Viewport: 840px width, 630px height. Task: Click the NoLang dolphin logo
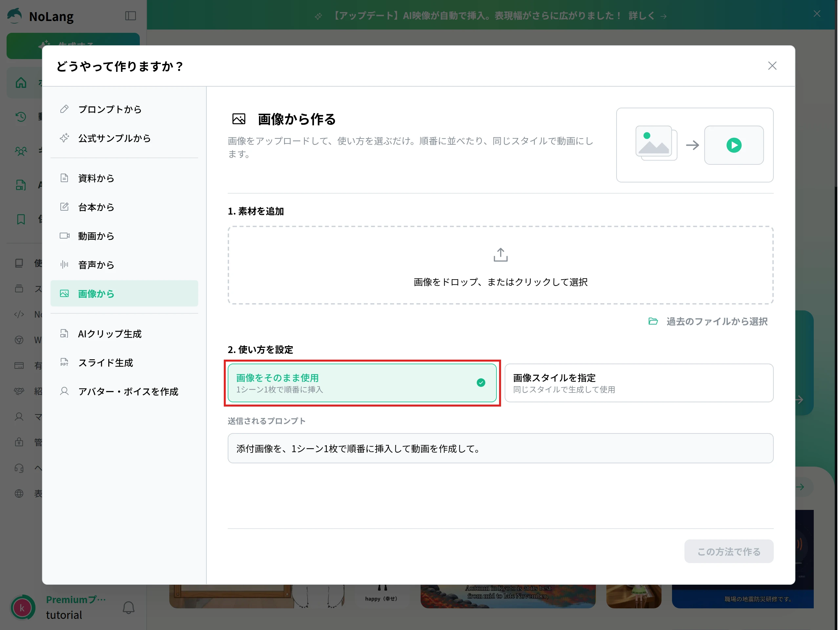click(x=15, y=16)
